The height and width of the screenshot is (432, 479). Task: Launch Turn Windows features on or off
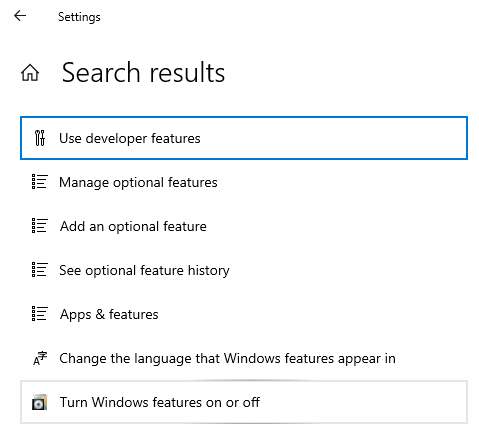pyautogui.click(x=160, y=402)
